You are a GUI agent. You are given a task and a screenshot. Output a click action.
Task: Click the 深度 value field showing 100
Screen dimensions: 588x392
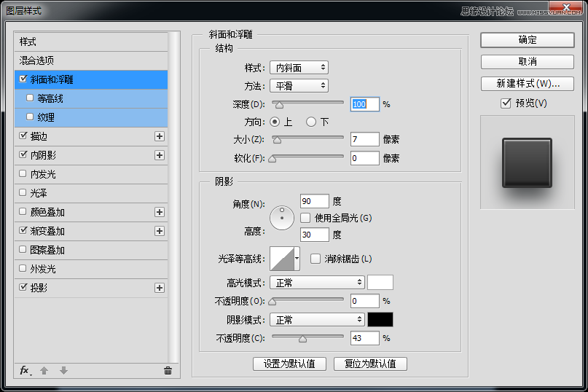pyautogui.click(x=365, y=104)
